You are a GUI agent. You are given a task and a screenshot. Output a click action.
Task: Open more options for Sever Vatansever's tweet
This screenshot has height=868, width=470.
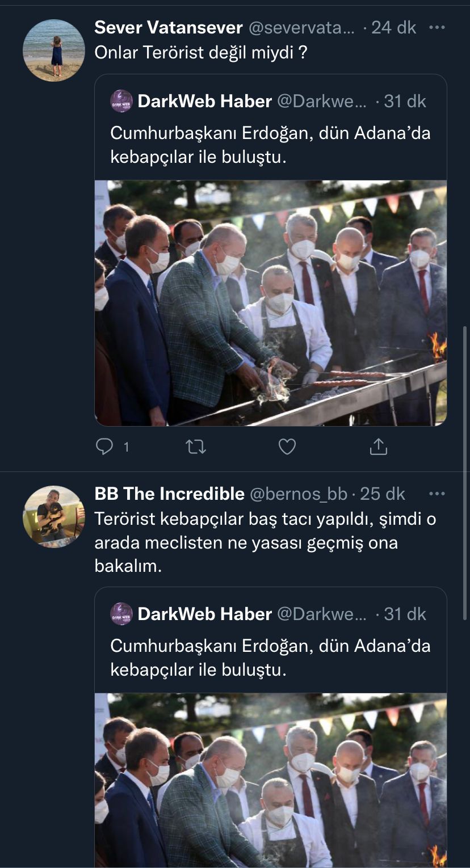tap(437, 27)
